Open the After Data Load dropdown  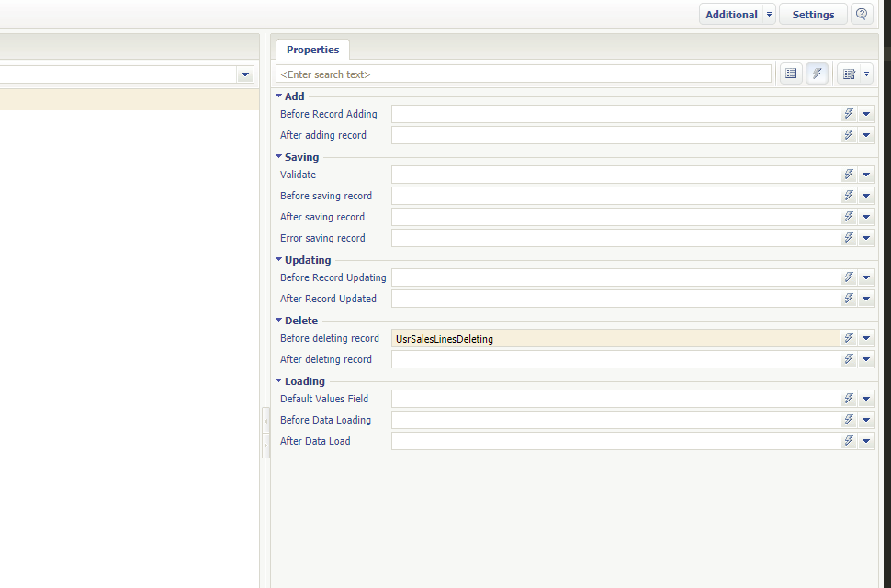pyautogui.click(x=866, y=441)
